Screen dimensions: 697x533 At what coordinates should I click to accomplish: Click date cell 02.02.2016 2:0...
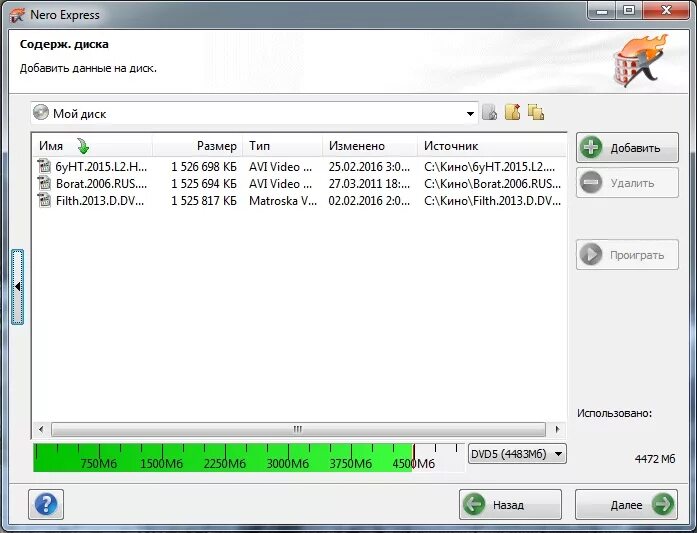369,200
